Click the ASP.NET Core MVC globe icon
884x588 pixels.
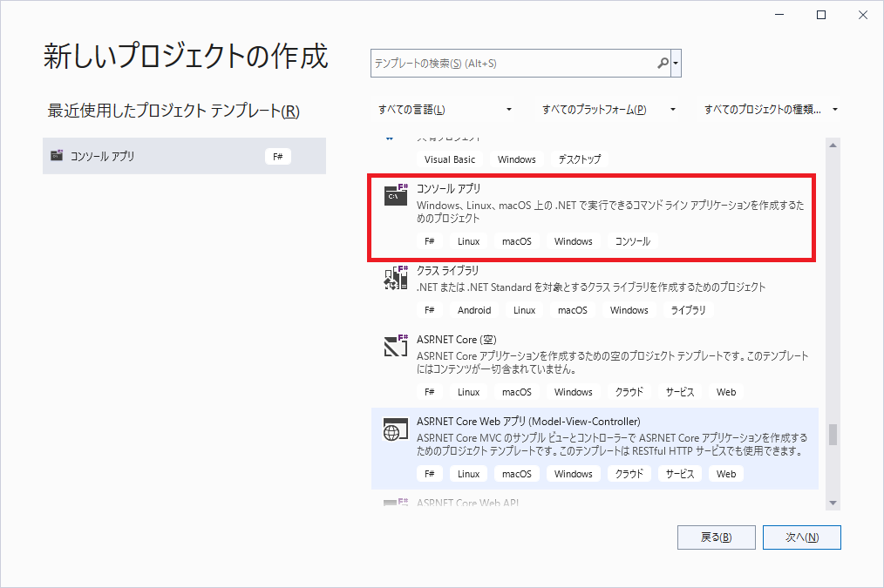click(396, 429)
